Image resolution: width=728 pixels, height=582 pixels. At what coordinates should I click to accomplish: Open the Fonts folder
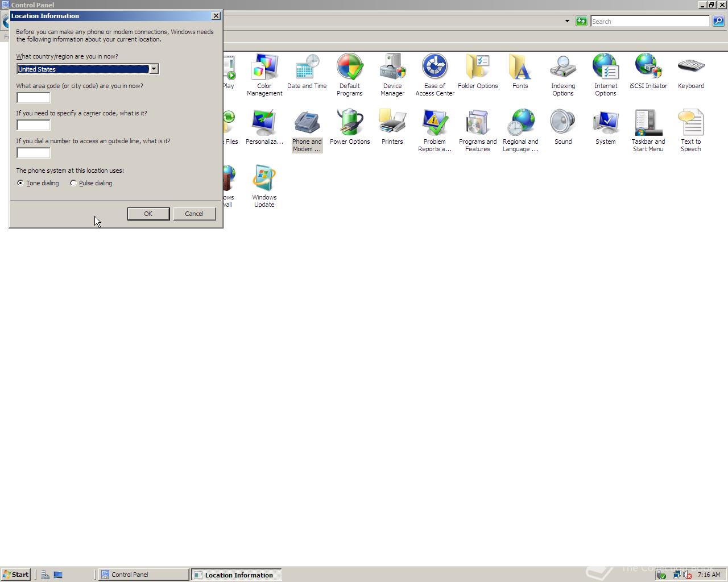(x=520, y=72)
